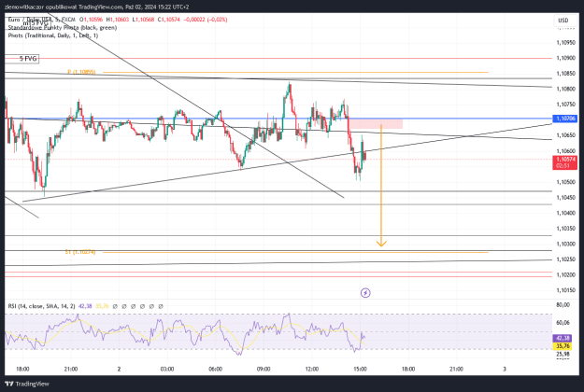
Task: Click the '03:00' time axis label
Action: 167,369
